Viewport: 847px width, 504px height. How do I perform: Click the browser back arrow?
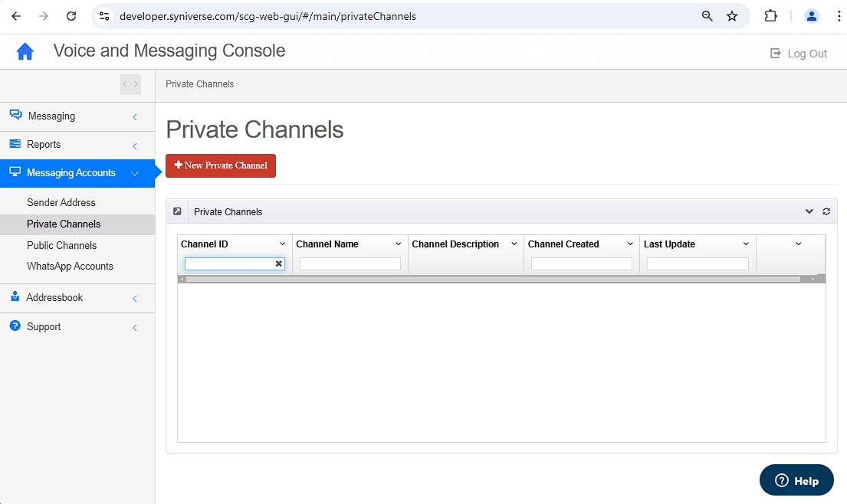(x=16, y=16)
